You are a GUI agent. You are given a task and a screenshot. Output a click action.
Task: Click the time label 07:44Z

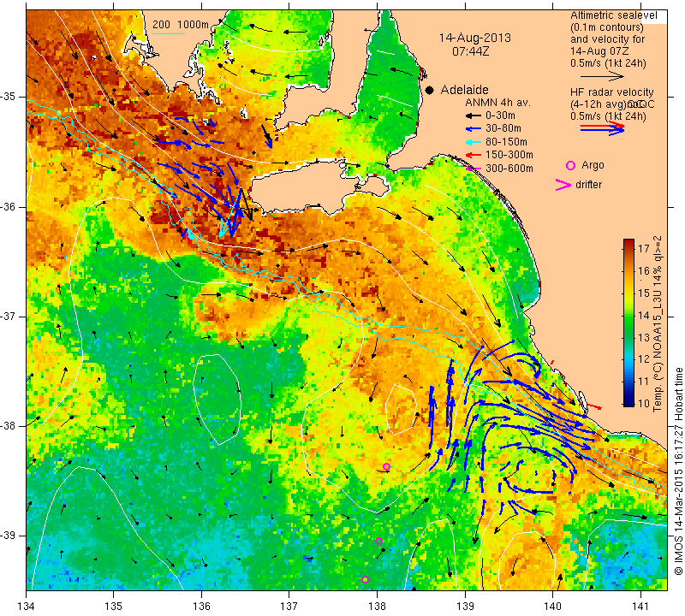click(x=470, y=51)
